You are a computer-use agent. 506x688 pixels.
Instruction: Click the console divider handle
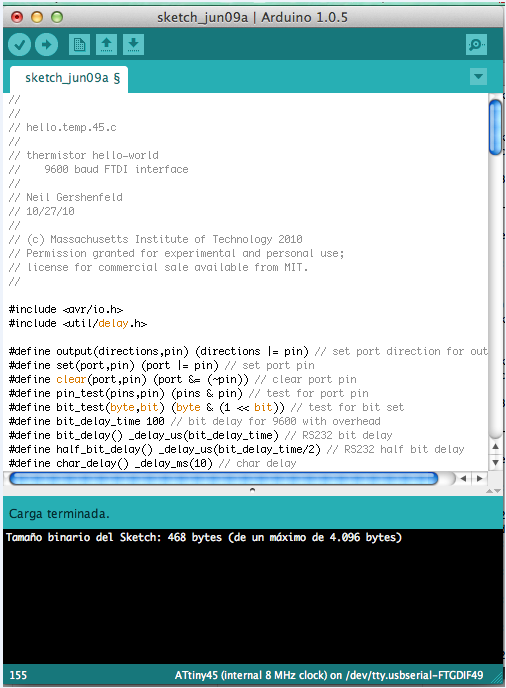[252, 490]
